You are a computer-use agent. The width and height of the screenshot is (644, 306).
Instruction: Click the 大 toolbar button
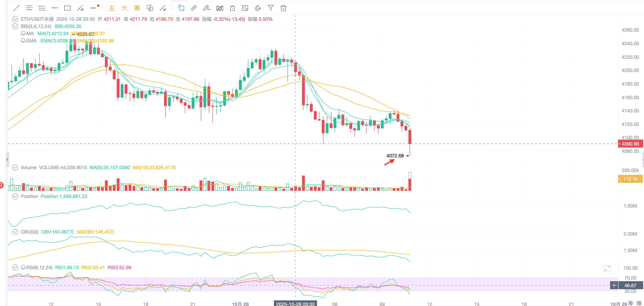coord(124,8)
